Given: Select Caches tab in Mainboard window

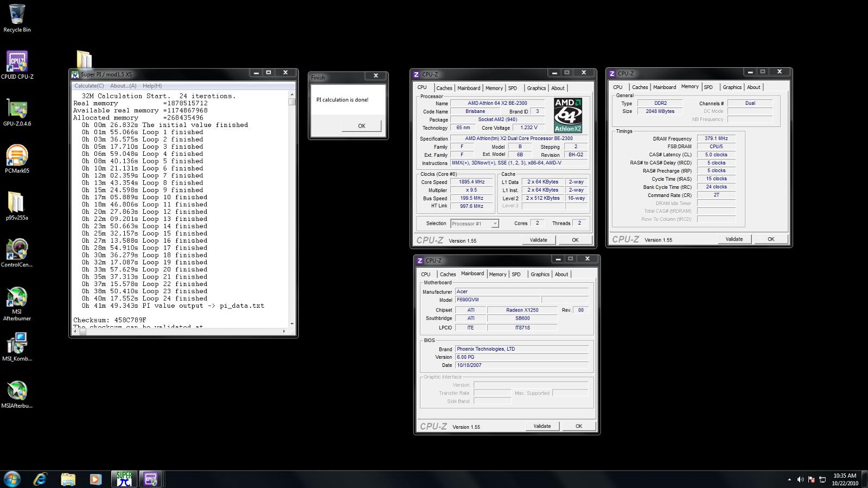Looking at the screenshot, I should (448, 274).
